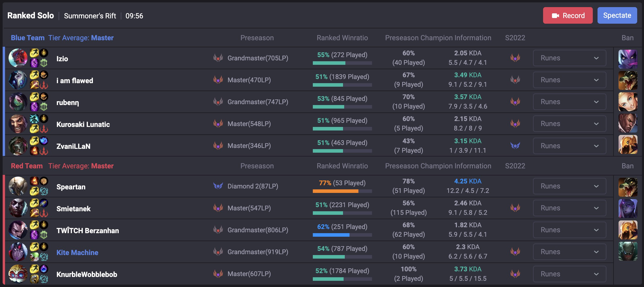Click KnurbleWobblebob's champion portrait
644x287 pixels.
(x=17, y=274)
